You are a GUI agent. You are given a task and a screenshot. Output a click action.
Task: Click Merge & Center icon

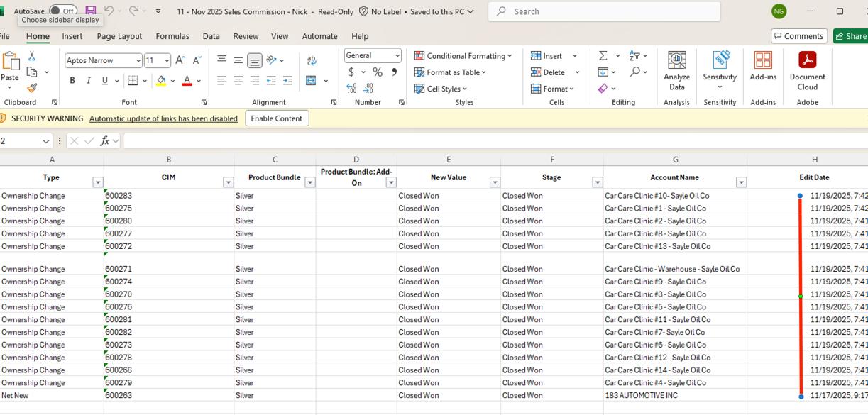(311, 81)
